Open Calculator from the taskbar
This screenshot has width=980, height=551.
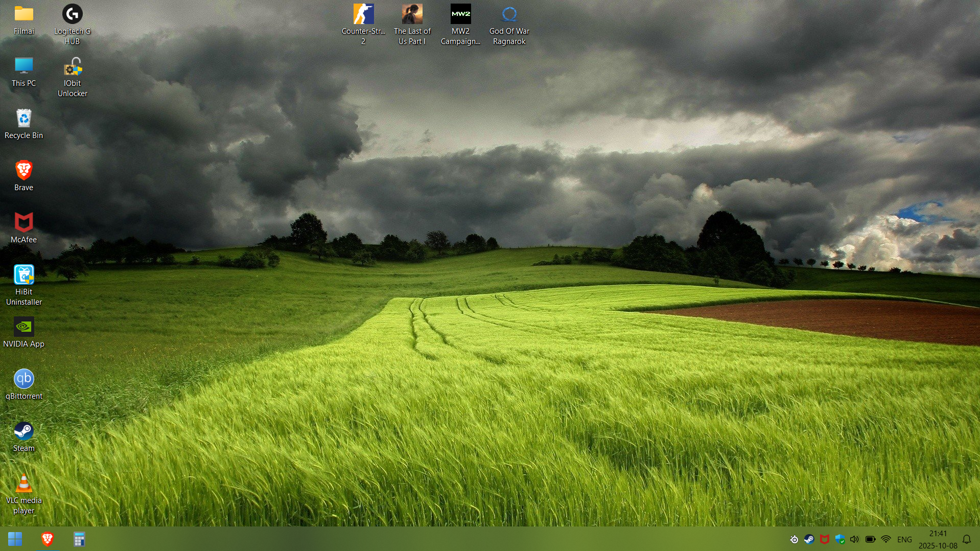[79, 539]
